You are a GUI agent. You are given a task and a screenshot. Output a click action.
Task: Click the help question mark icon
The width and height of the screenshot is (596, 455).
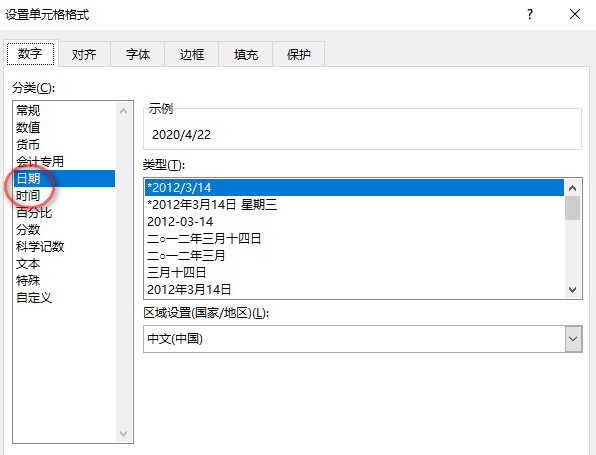tap(530, 14)
